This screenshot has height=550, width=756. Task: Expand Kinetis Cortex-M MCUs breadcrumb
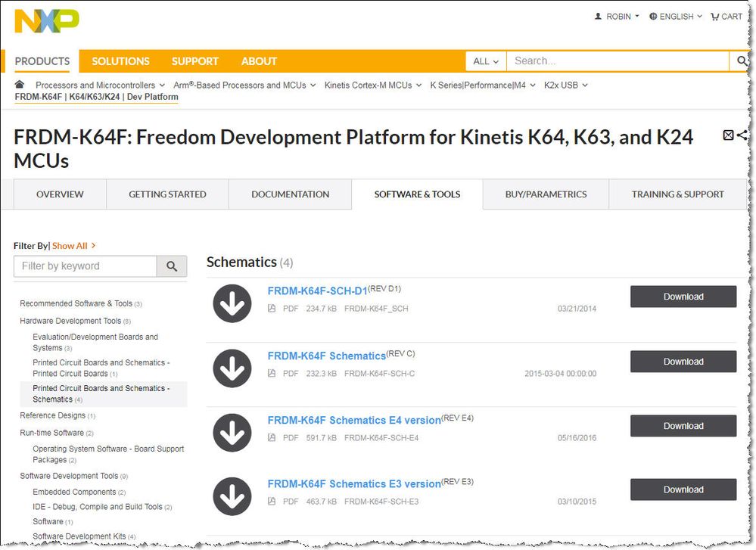(372, 85)
